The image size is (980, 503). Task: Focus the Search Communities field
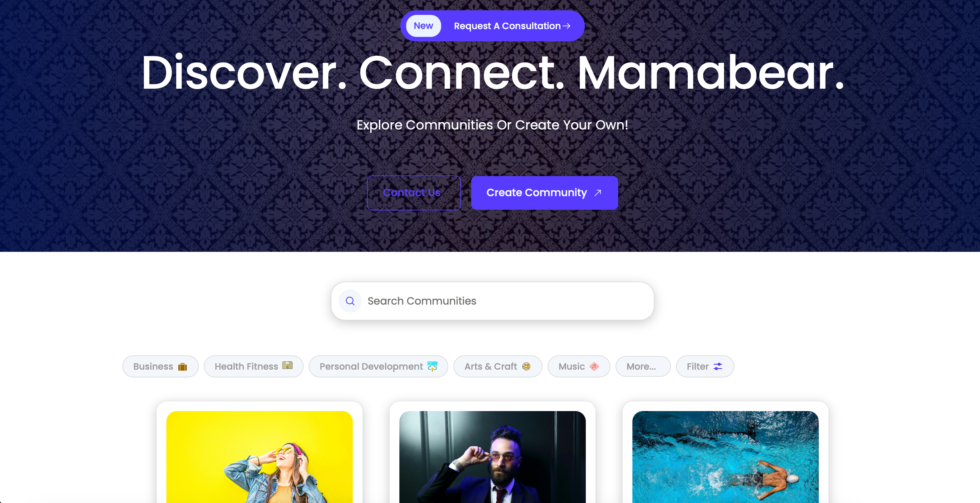click(492, 301)
